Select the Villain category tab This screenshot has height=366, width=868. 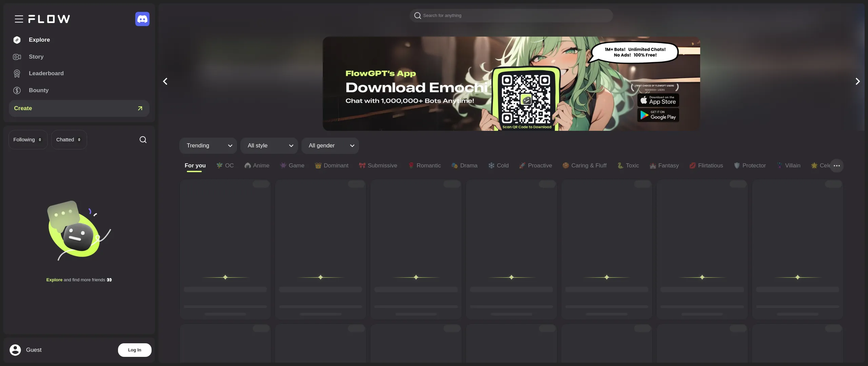(x=788, y=166)
